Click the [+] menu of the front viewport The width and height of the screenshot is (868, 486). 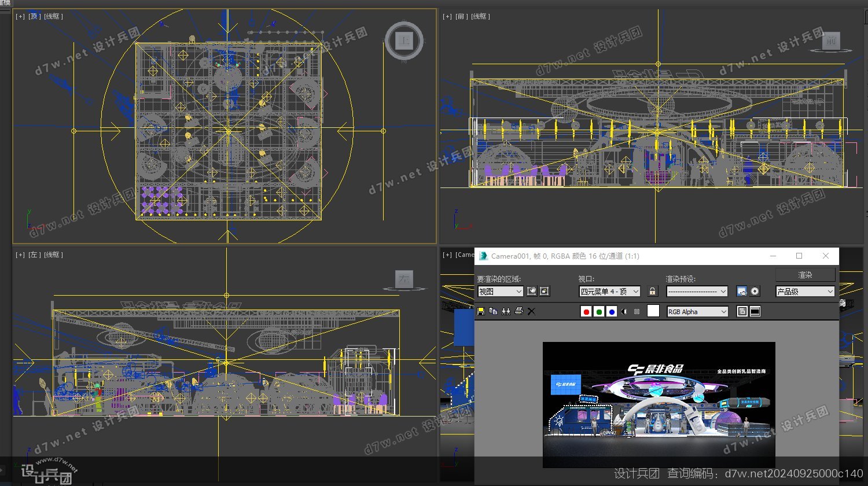(447, 16)
